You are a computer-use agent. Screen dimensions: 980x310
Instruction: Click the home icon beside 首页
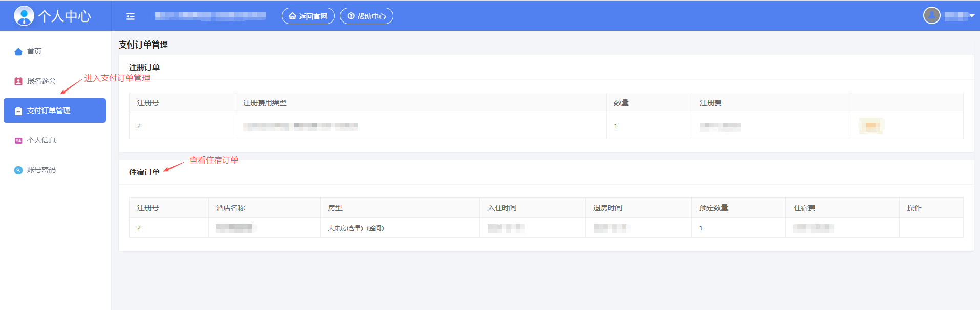tap(18, 52)
